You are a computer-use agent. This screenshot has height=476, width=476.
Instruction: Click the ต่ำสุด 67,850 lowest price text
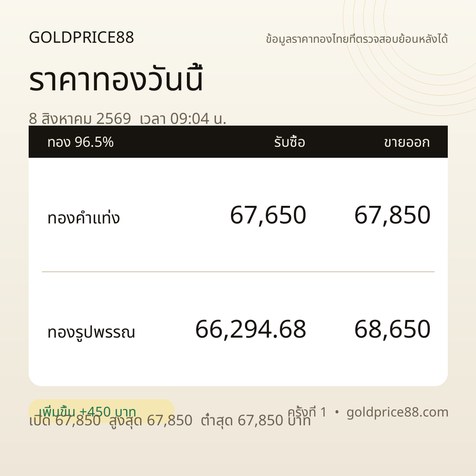tap(256, 420)
